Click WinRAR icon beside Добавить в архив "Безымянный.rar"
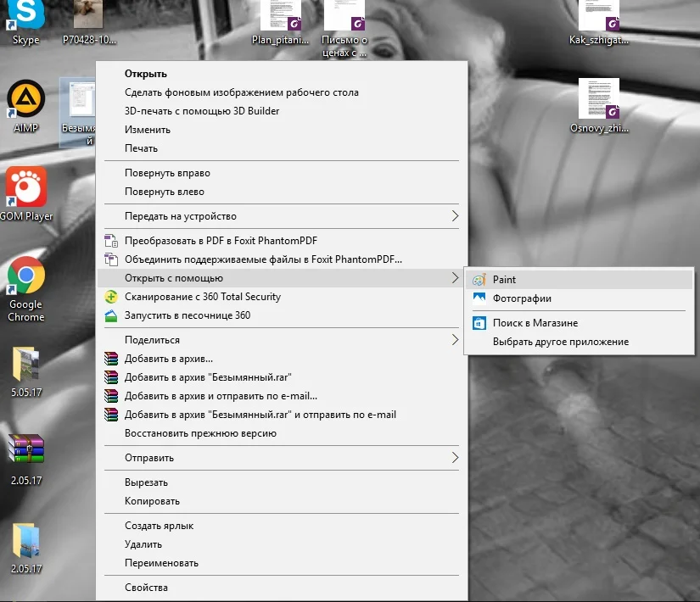The height and width of the screenshot is (602, 700). [111, 377]
